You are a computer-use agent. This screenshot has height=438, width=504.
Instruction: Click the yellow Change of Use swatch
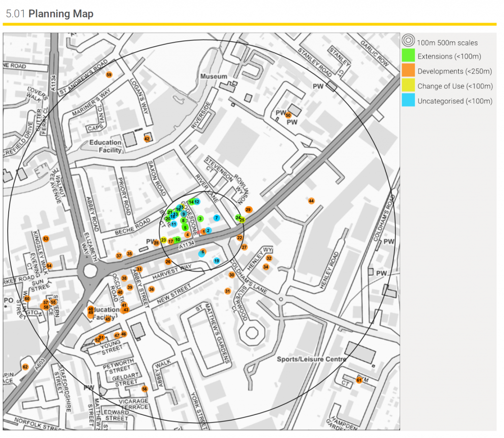[x=409, y=86]
